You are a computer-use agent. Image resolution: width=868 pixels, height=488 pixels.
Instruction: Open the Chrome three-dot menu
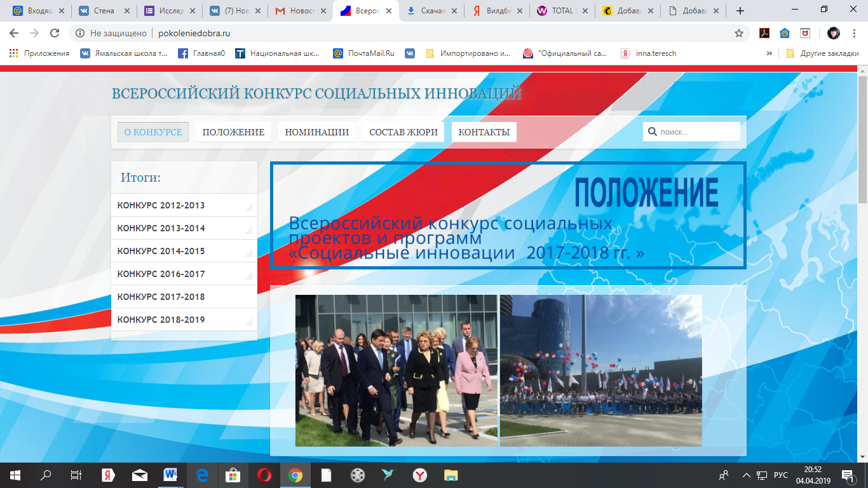(855, 34)
